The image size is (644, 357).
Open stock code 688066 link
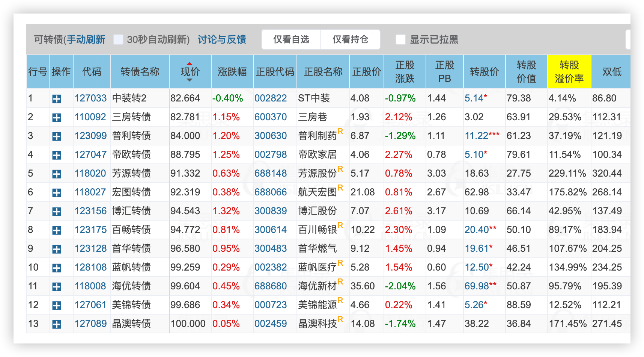271,192
